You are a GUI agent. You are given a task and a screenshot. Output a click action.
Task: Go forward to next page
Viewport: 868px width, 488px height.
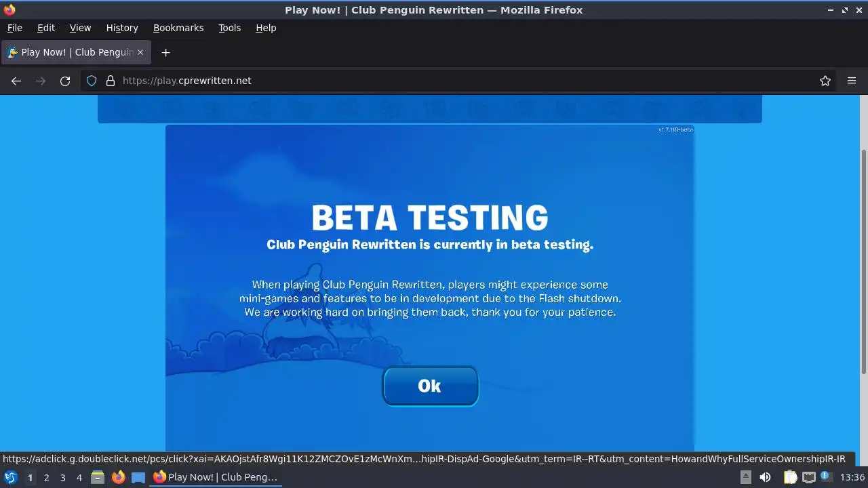click(41, 81)
